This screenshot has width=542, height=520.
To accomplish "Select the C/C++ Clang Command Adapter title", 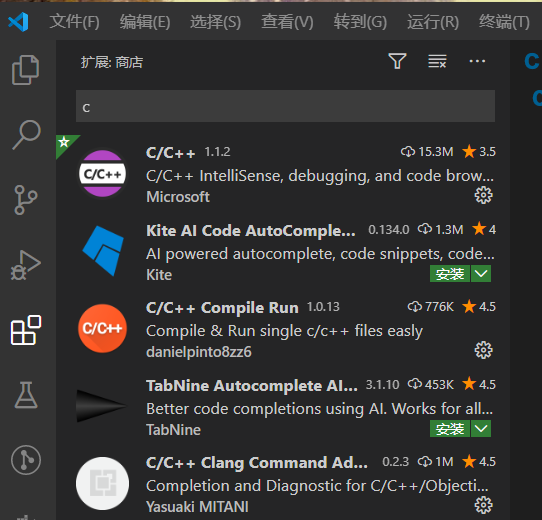I will click(x=256, y=463).
